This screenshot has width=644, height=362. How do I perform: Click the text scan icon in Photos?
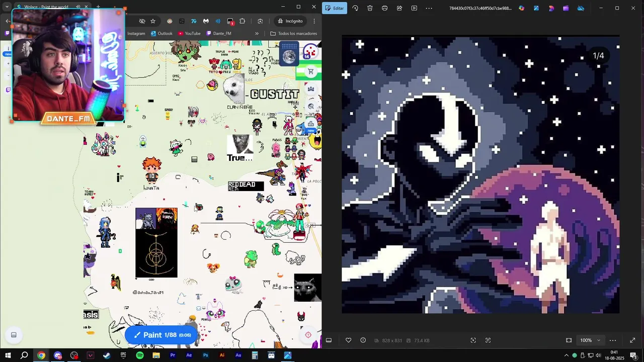click(x=488, y=340)
